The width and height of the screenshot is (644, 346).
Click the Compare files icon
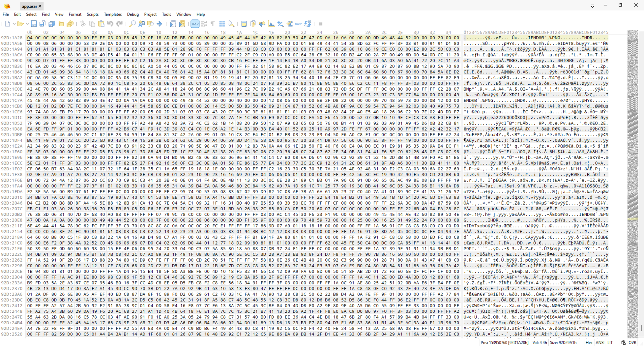pyautogui.click(x=262, y=24)
